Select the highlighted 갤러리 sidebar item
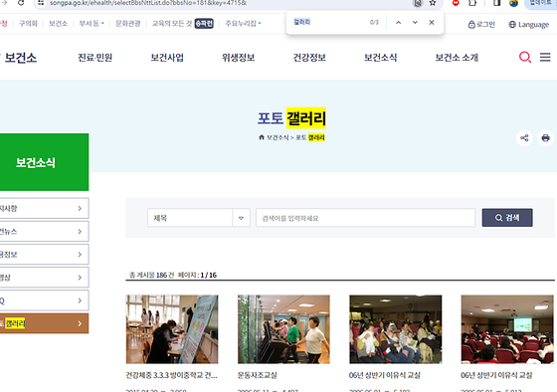The width and height of the screenshot is (557, 392). (x=44, y=323)
